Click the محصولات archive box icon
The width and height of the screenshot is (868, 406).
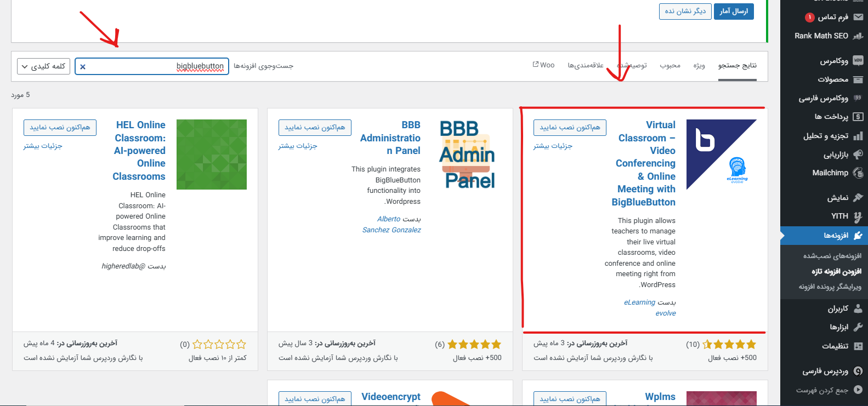[858, 79]
